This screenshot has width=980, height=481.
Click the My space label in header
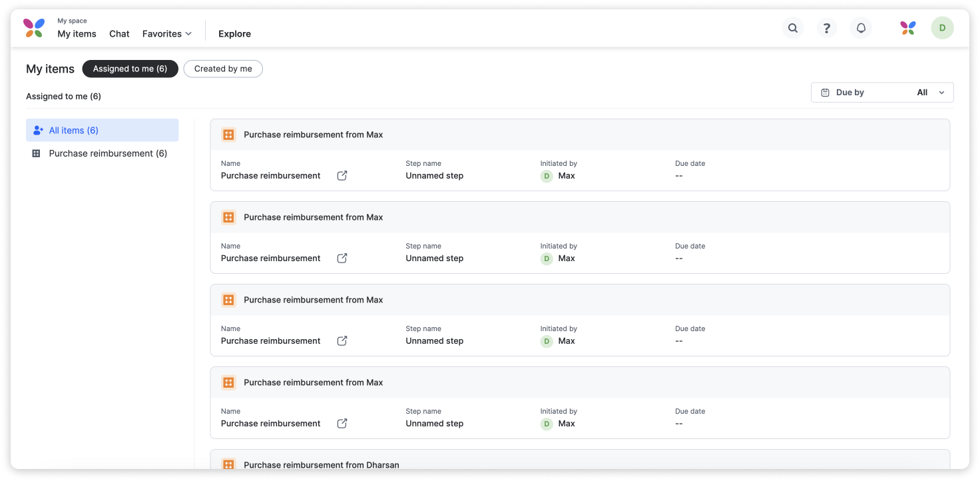72,21
